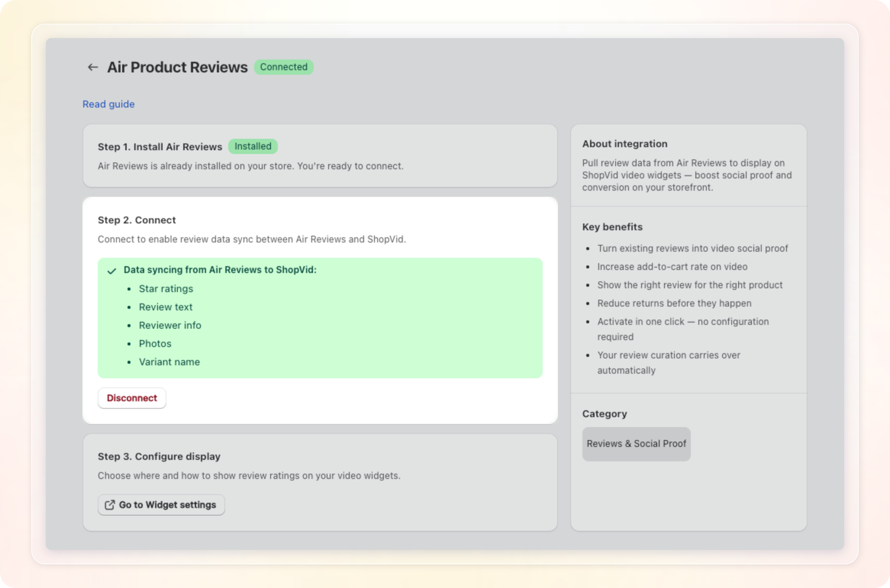The width and height of the screenshot is (890, 588).
Task: Click the About integration heading
Action: [x=625, y=144]
